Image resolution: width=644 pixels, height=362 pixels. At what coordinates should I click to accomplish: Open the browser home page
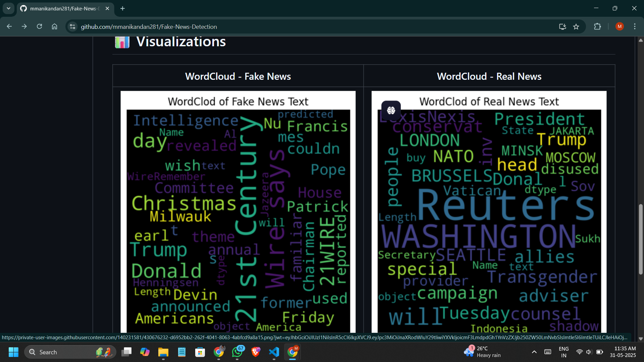tap(54, 26)
